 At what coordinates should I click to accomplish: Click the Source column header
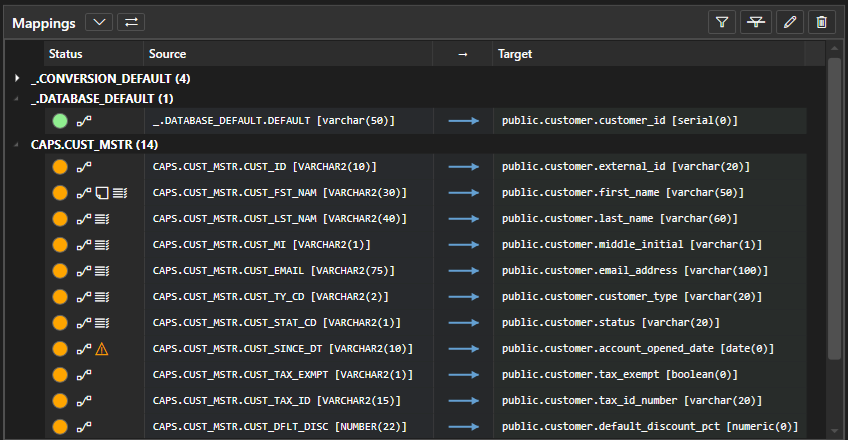(x=288, y=54)
